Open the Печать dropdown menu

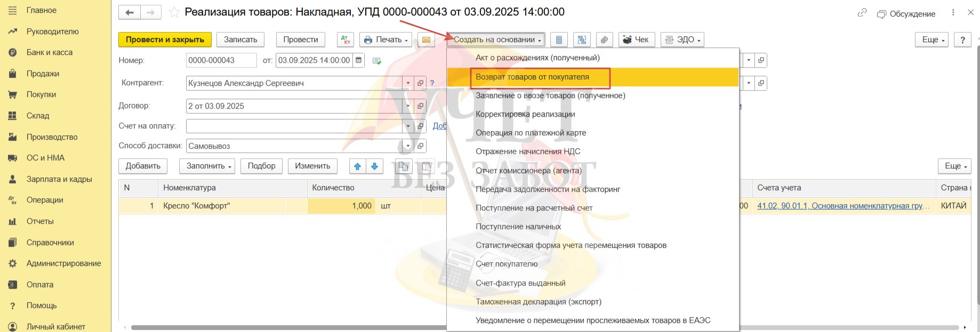click(386, 39)
